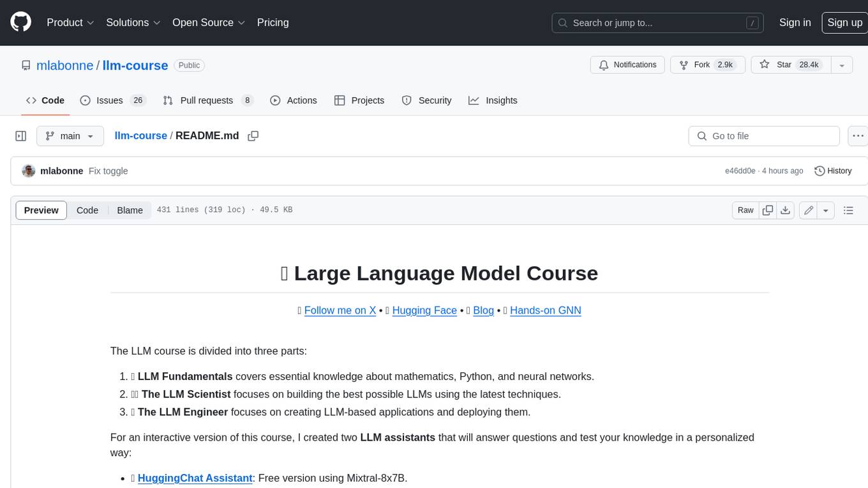Expand the file tree side panel
The image size is (868, 488).
point(21,136)
